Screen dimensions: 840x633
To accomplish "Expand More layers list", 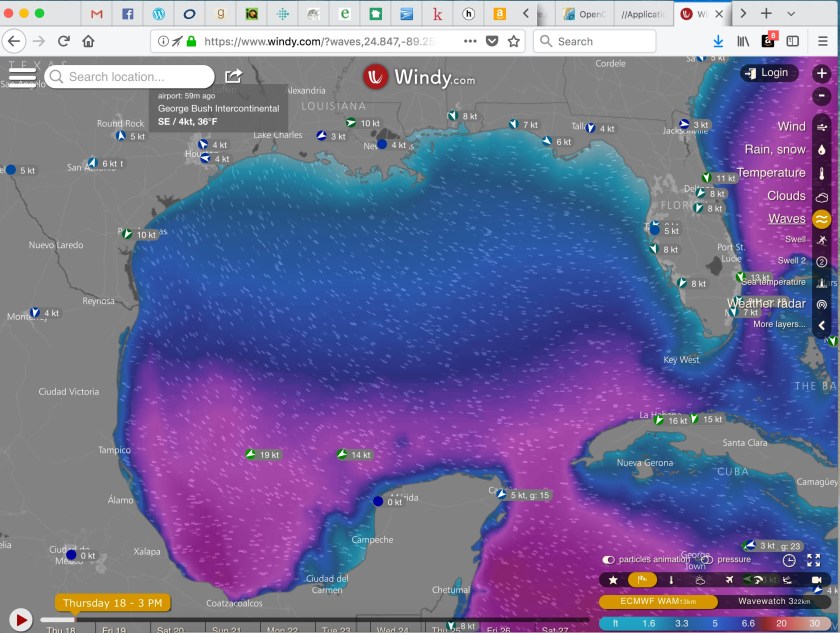I will click(778, 324).
